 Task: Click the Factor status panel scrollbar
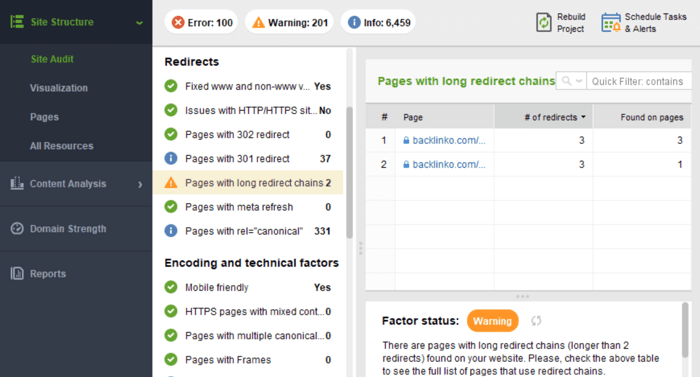[x=685, y=330]
